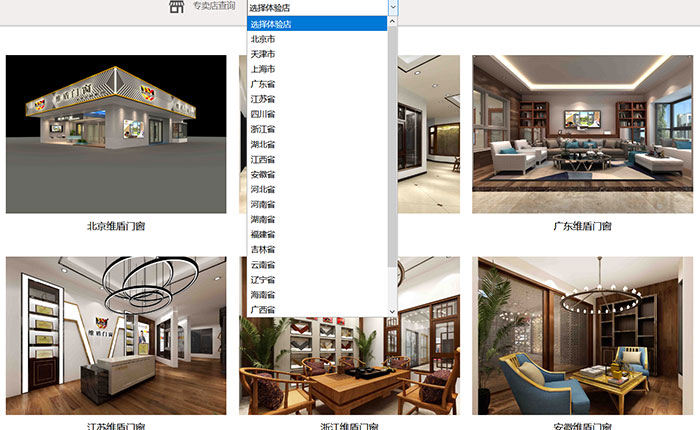Viewport: 700px width, 430px height.
Task: Select 北京市 from the dropdown list
Action: coord(263,39)
